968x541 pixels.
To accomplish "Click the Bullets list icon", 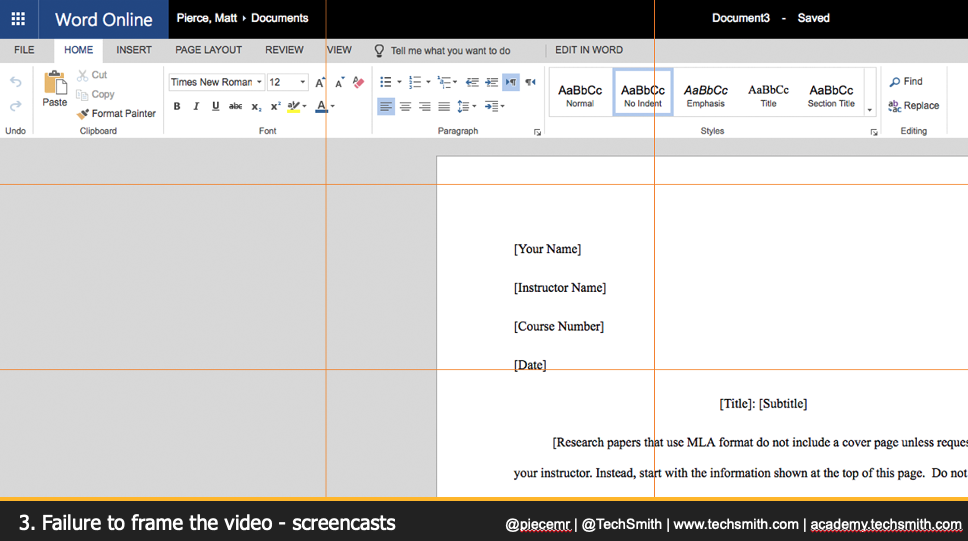I will coord(386,82).
